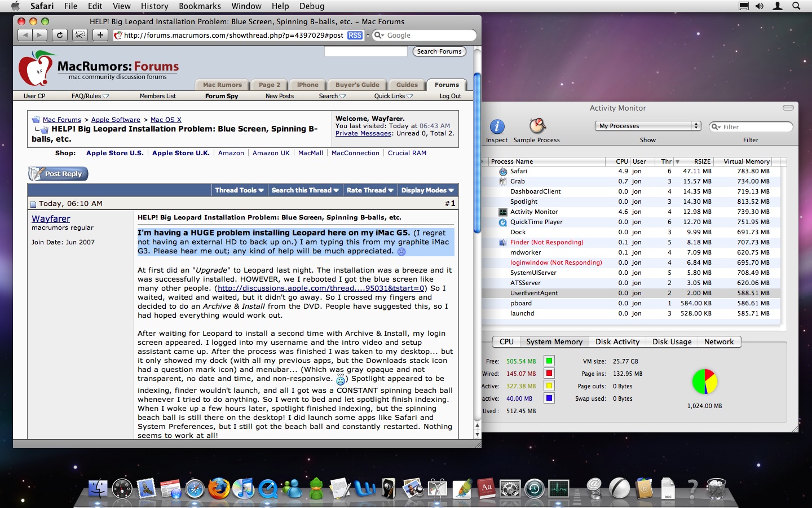Click the Search Forums button
This screenshot has height=508, width=812.
[439, 51]
